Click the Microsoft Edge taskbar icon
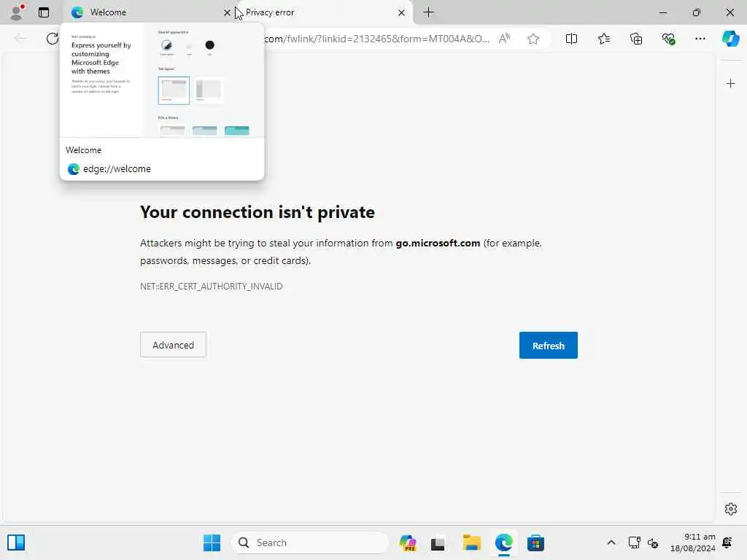This screenshot has width=747, height=560. tap(503, 542)
